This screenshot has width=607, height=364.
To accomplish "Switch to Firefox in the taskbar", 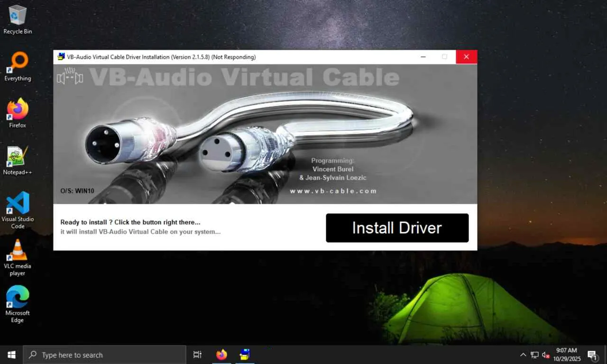I will point(221,355).
